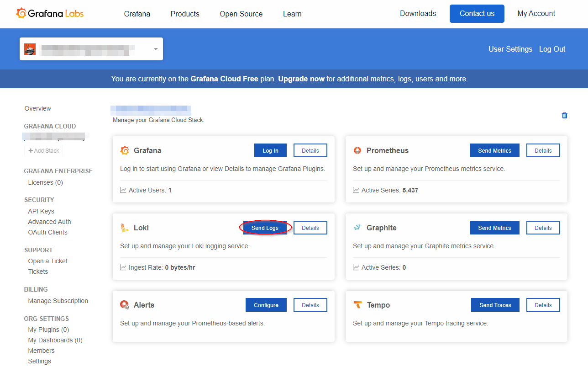Screen dimensions: 588x378
Task: Click the Prometheus Active Series chart icon
Action: [x=356, y=190]
